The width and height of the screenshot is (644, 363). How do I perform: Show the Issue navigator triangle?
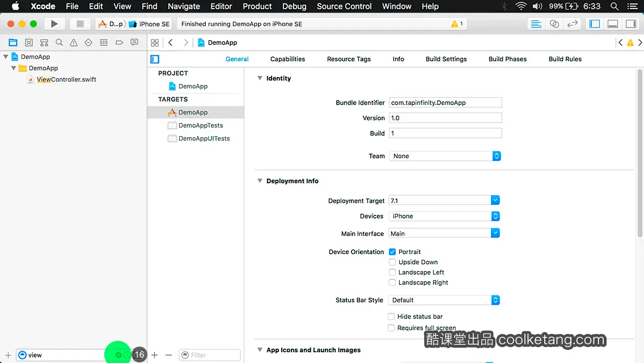74,43
